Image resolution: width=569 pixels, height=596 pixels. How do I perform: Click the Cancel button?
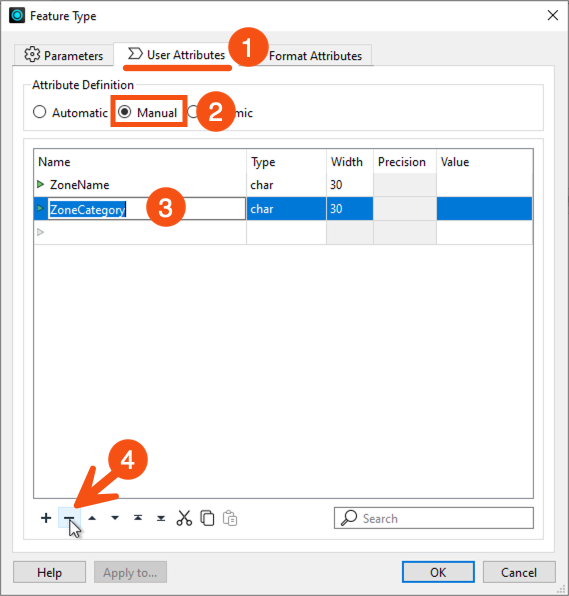[x=519, y=572]
